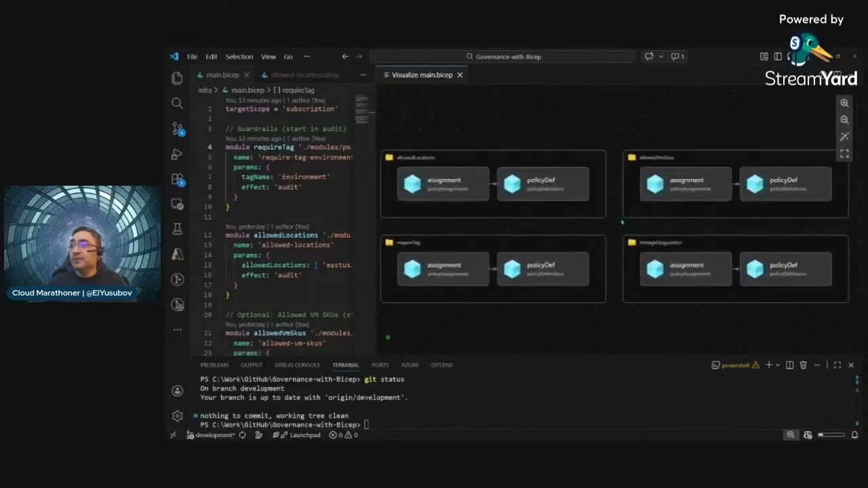Image resolution: width=868 pixels, height=488 pixels.
Task: Zoom in on the Bicep visualizer
Action: [844, 103]
